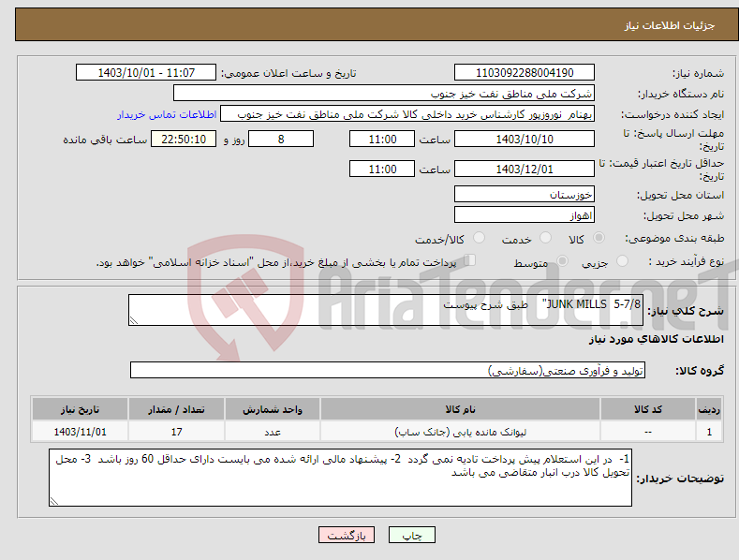Image resolution: width=739 pixels, height=560 pixels.
Task: Select the خدمت radio button
Action: 545,238
